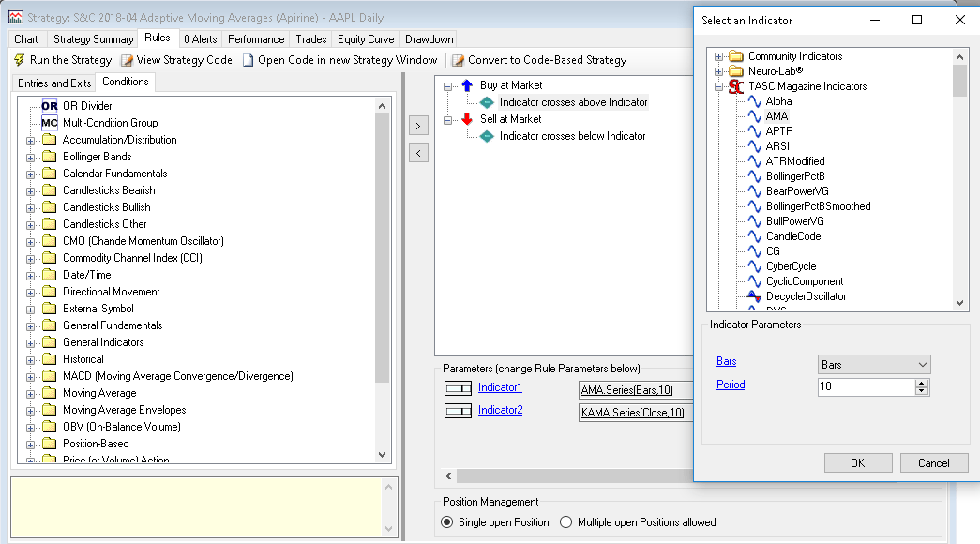This screenshot has width=980, height=544.
Task: Switch to the Equity Curve tab
Action: click(x=365, y=39)
